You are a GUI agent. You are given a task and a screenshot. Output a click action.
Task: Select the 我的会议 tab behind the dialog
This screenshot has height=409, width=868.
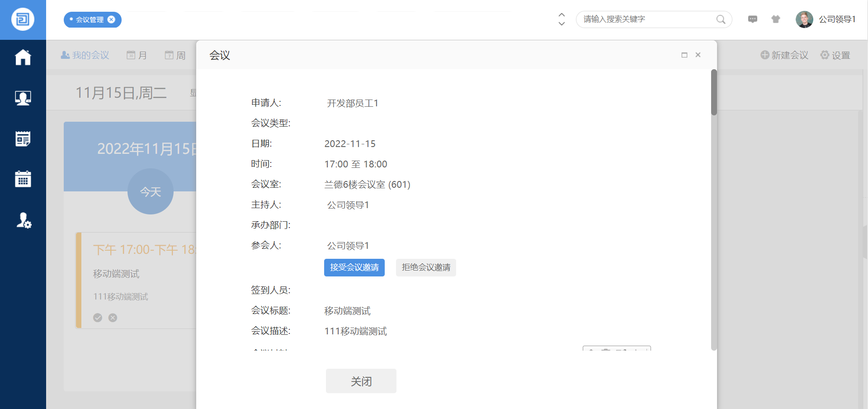(x=85, y=55)
